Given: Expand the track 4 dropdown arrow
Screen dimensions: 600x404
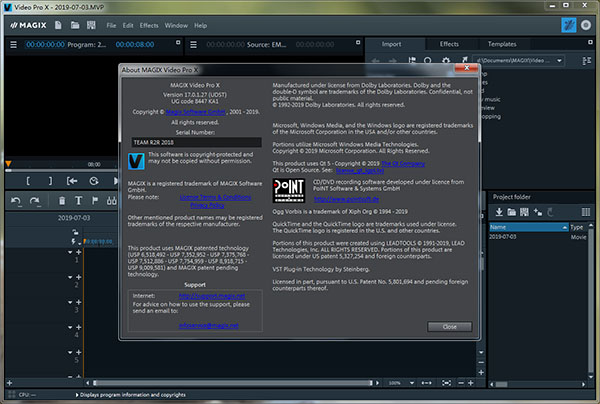Looking at the screenshot, I should point(70,327).
